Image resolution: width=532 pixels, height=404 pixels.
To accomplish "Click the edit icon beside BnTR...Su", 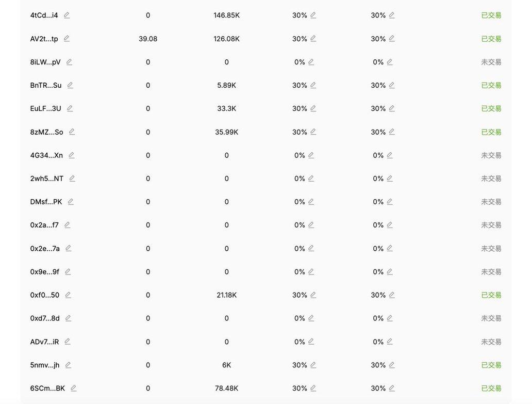I will point(70,85).
